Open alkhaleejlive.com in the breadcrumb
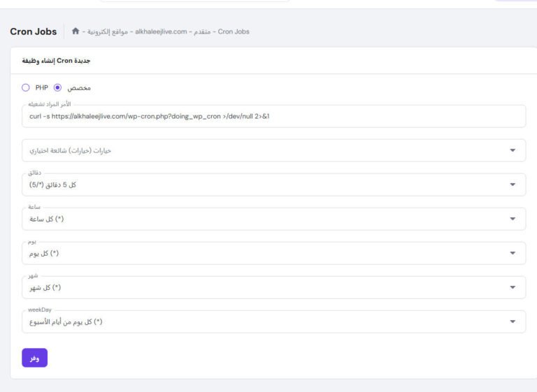This screenshot has width=537, height=392. pos(160,31)
